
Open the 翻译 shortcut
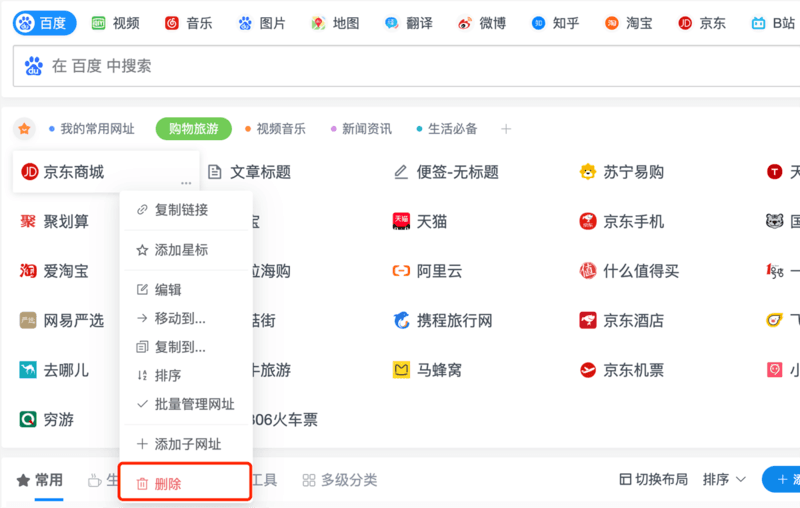tap(408, 23)
